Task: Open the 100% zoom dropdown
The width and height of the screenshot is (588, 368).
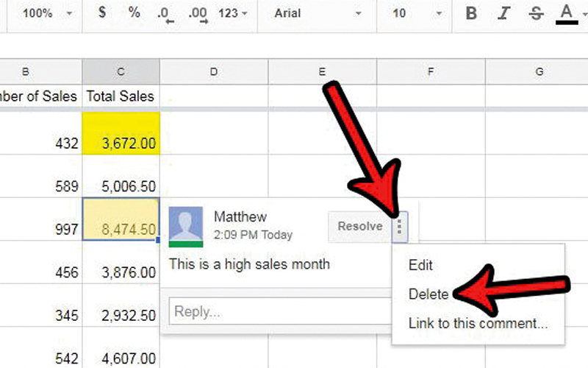Action: pyautogui.click(x=46, y=13)
